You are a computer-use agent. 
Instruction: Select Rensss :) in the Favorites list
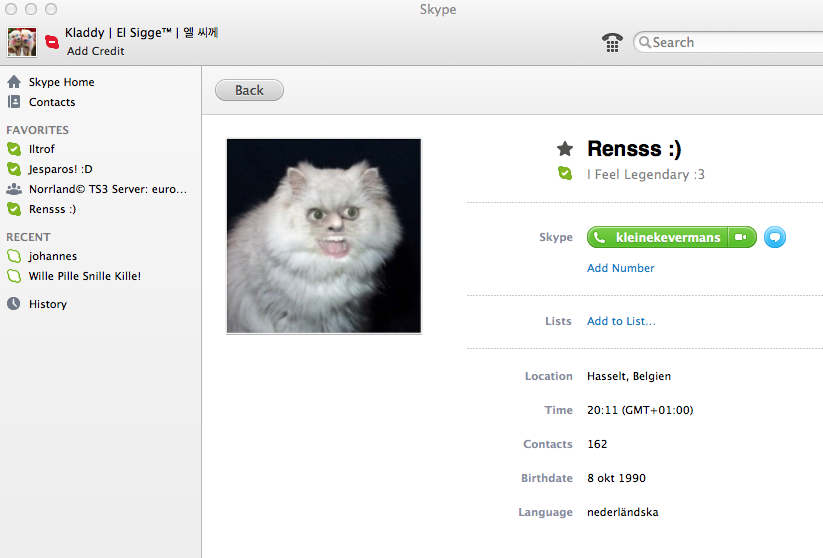(52, 209)
